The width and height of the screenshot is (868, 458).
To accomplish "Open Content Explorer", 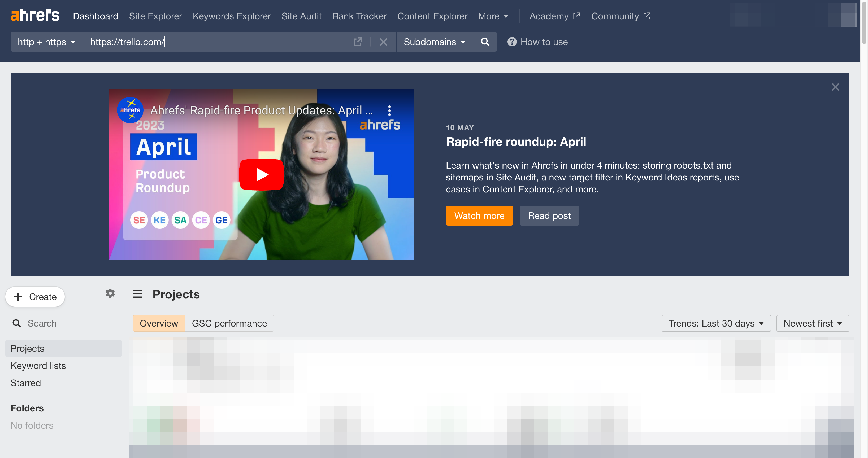I will point(432,16).
